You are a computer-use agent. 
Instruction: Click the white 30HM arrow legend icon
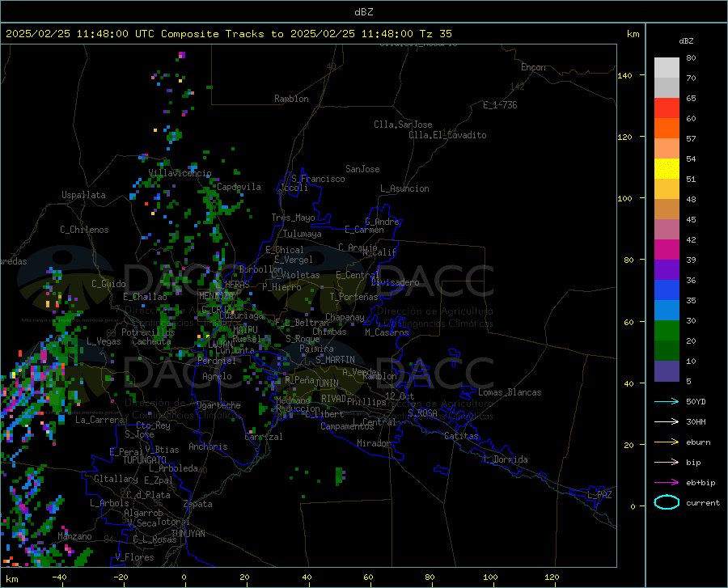tap(667, 421)
